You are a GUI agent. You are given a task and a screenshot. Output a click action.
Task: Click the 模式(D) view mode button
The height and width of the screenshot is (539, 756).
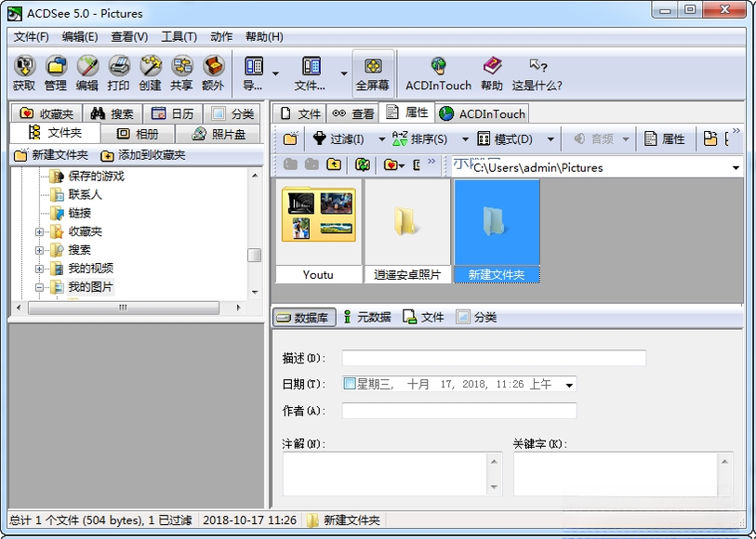[x=505, y=139]
